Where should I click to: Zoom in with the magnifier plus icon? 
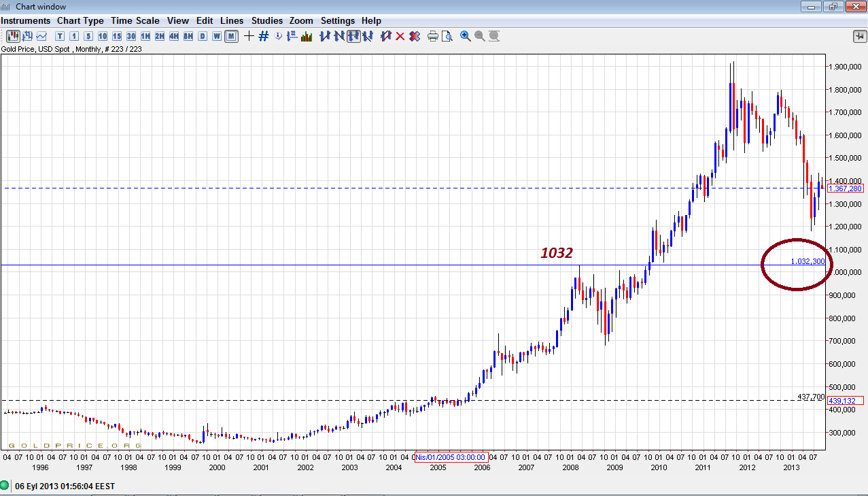(x=466, y=36)
